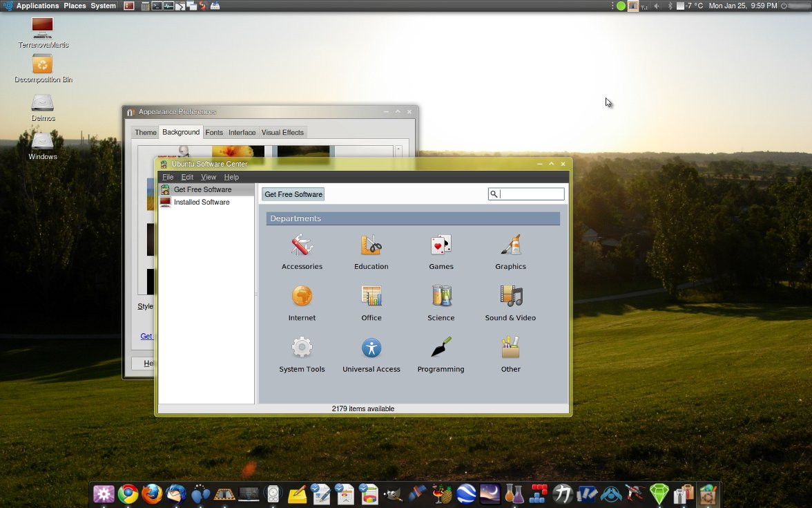The height and width of the screenshot is (508, 812).
Task: Launch Stellarium night sky icon in dock
Action: click(x=490, y=494)
